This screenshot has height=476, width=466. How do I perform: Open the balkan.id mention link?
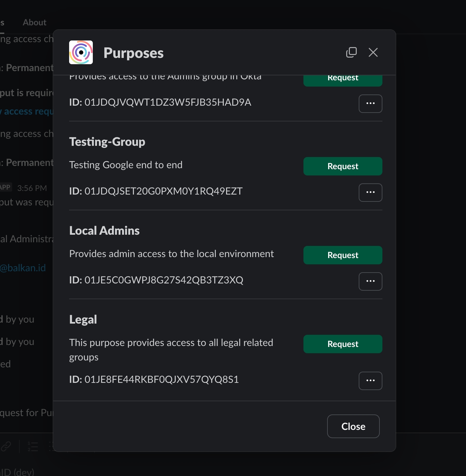[23, 268]
